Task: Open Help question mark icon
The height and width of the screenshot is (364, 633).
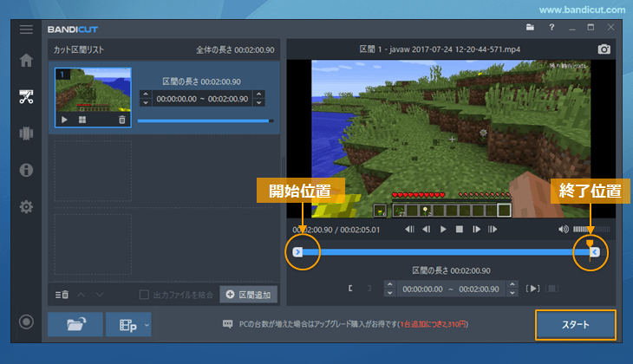Action: (551, 28)
